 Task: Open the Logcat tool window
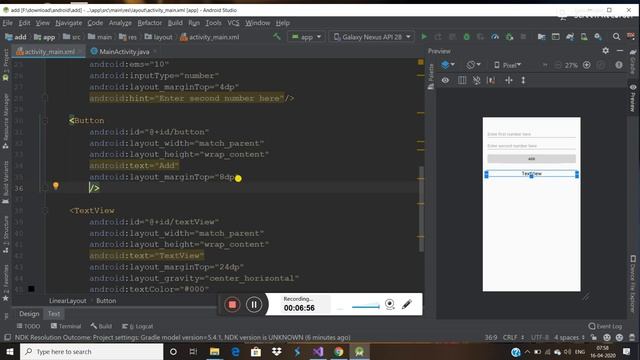[137, 326]
